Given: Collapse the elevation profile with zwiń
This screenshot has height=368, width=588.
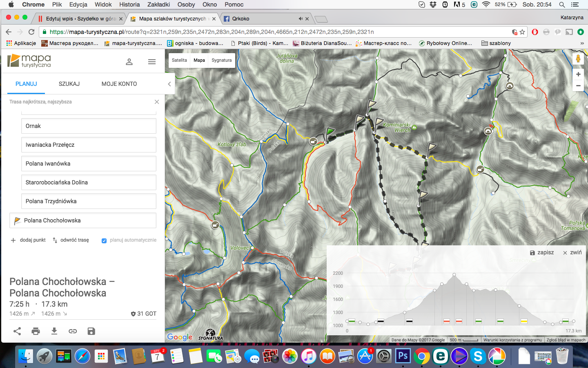Looking at the screenshot, I should click(572, 253).
